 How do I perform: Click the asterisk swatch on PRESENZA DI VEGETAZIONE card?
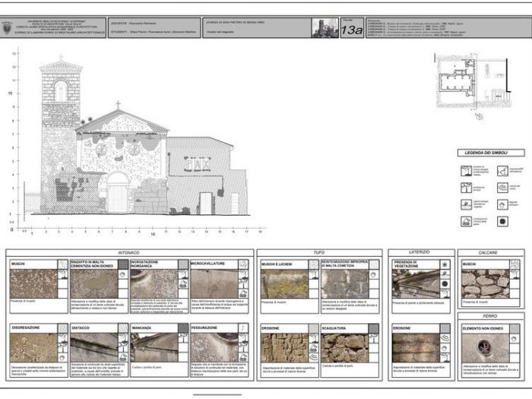(x=445, y=264)
